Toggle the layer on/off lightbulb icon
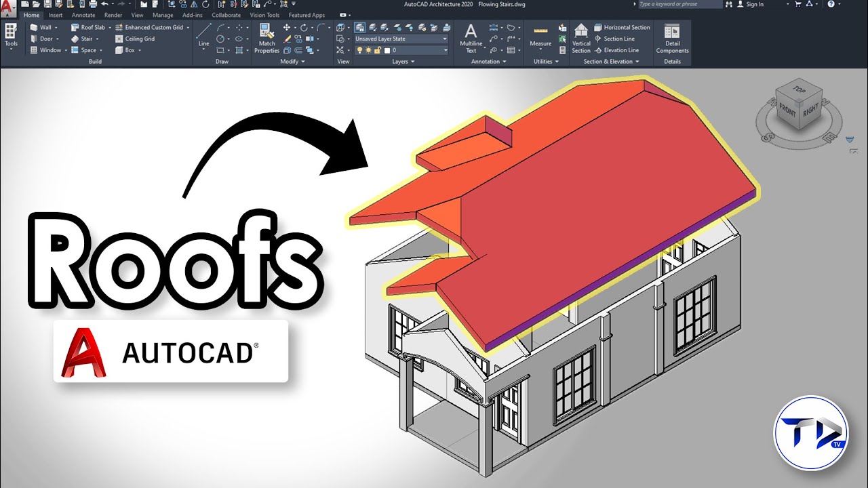 pos(359,50)
